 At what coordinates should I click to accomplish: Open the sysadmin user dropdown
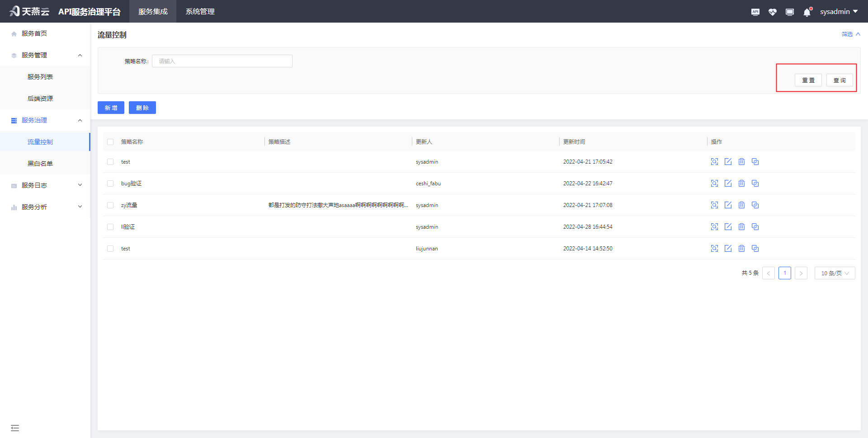[839, 12]
